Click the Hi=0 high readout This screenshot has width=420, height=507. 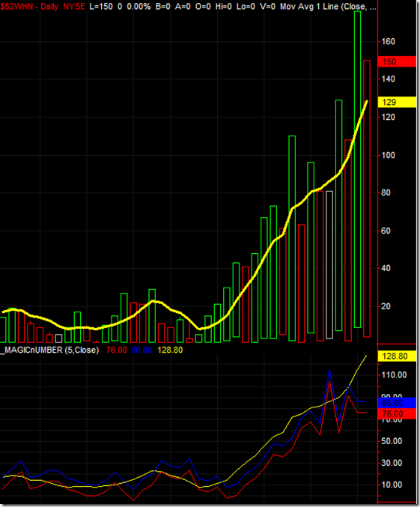coord(224,7)
